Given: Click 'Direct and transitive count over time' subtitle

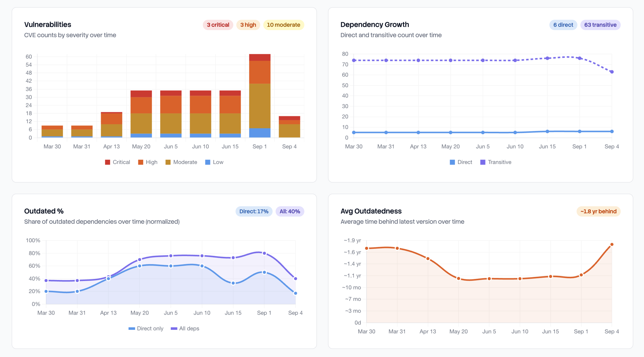Looking at the screenshot, I should 391,35.
